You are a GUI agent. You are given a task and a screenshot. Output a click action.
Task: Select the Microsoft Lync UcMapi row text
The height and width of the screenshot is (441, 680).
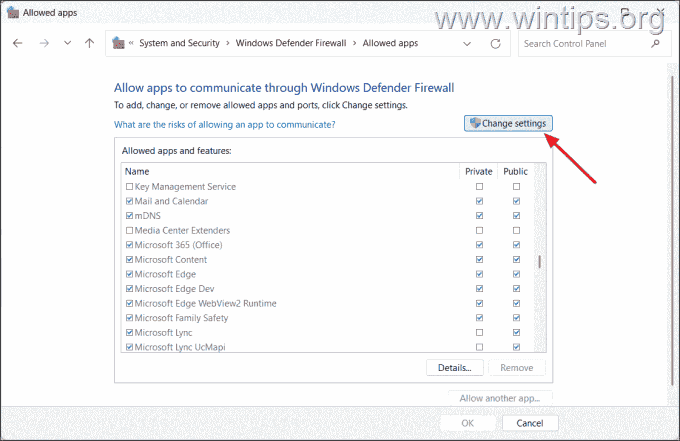[180, 347]
